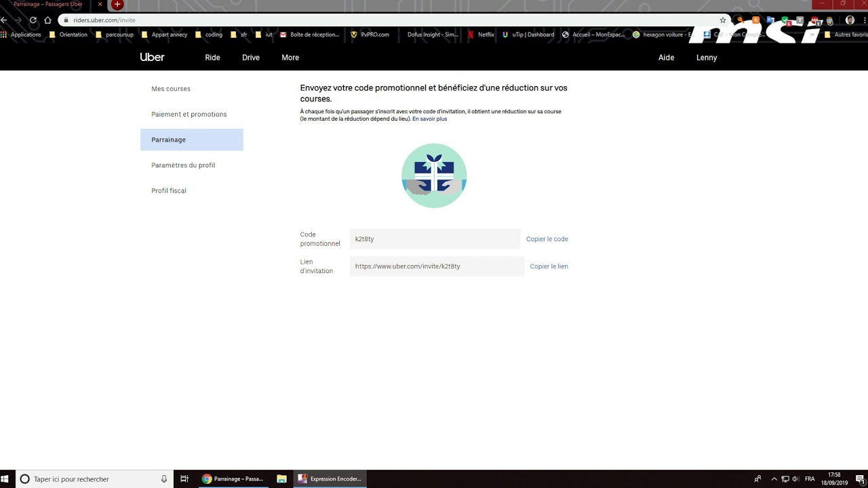Screen dimensions: 868x488
Task: Open the Orientation bookmark folder
Action: (x=68, y=35)
